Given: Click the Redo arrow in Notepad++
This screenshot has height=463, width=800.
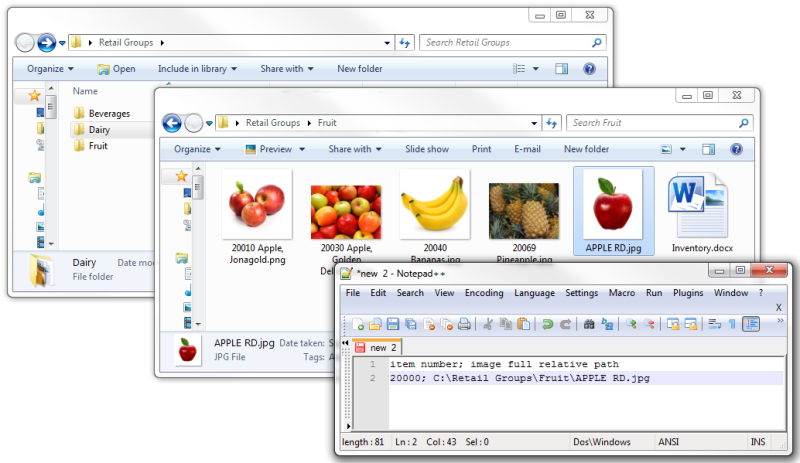Looking at the screenshot, I should [x=565, y=324].
